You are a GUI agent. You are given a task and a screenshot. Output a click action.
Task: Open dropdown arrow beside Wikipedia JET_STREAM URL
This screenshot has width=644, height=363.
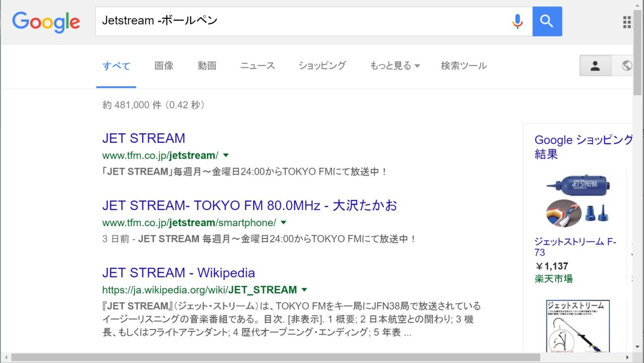(304, 290)
